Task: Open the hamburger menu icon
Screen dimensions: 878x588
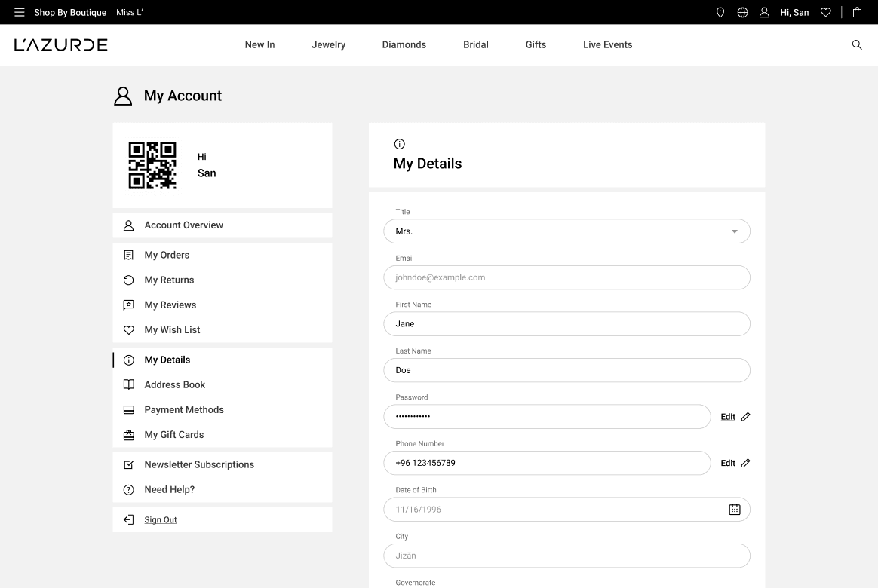Action: click(20, 12)
